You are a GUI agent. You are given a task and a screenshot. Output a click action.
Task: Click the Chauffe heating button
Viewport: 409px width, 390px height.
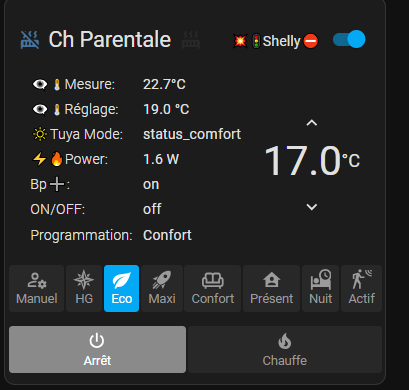[285, 349]
